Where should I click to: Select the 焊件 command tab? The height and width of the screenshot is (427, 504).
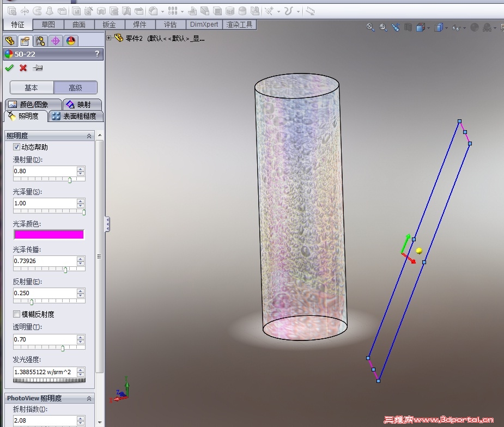(140, 25)
